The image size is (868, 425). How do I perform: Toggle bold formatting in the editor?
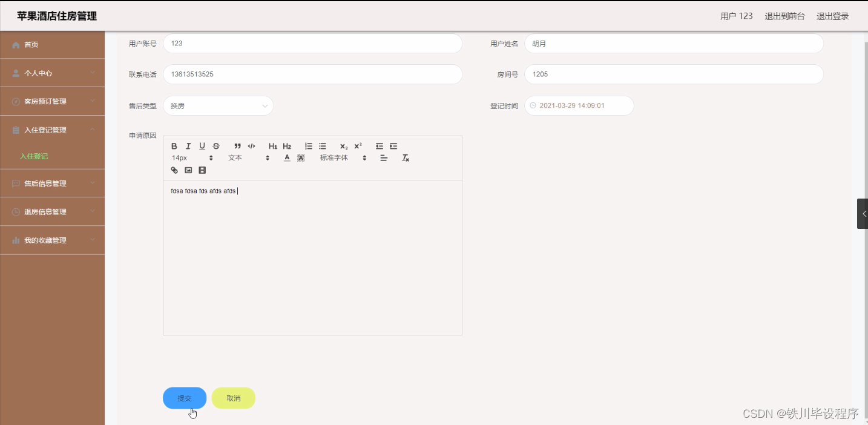click(174, 146)
